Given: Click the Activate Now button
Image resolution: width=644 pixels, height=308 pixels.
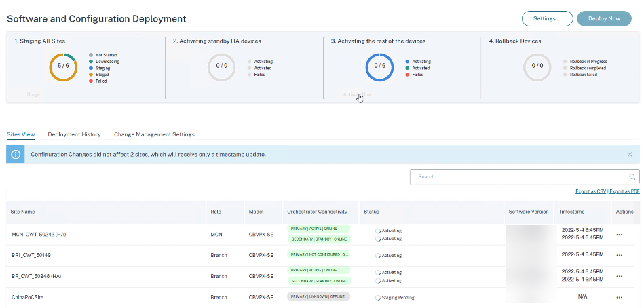Looking at the screenshot, I should click(358, 94).
